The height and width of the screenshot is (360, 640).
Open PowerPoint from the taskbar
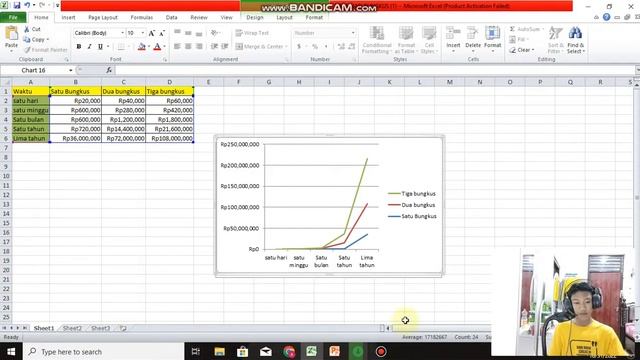335,351
